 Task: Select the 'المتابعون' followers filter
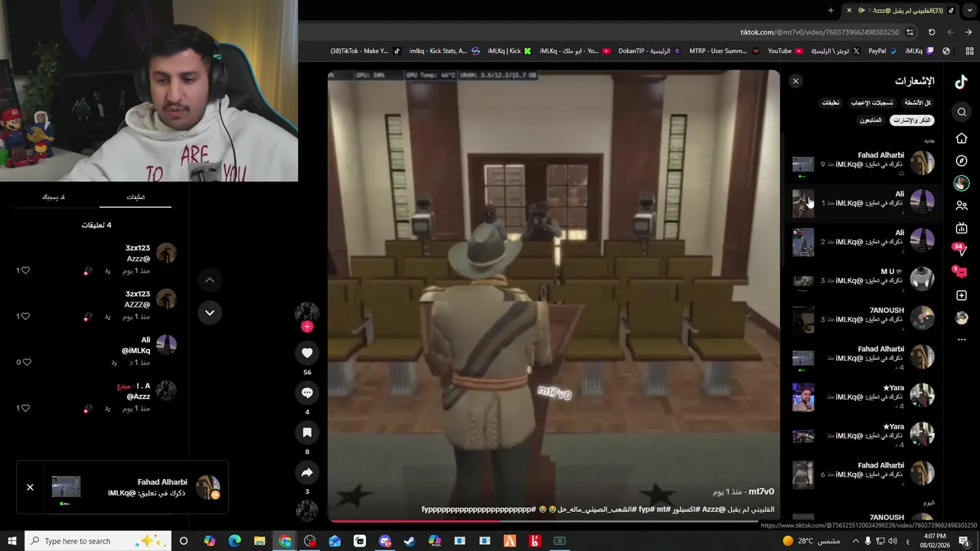point(871,120)
